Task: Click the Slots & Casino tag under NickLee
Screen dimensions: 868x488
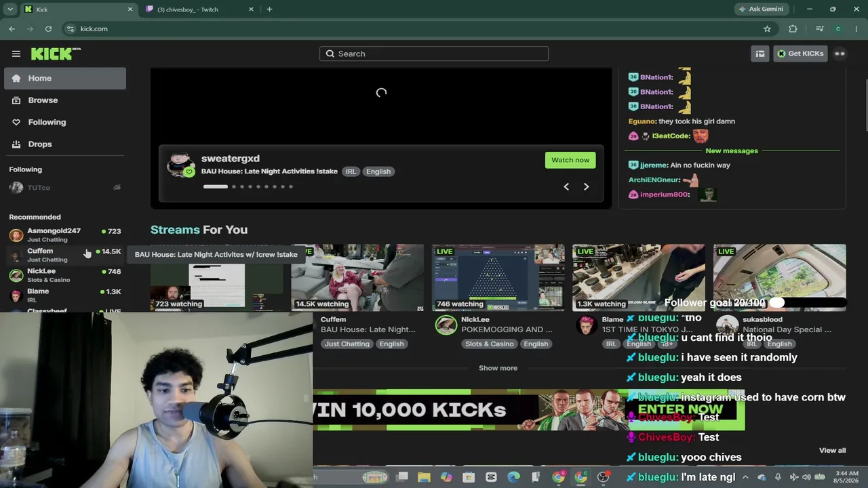Action: pyautogui.click(x=490, y=344)
